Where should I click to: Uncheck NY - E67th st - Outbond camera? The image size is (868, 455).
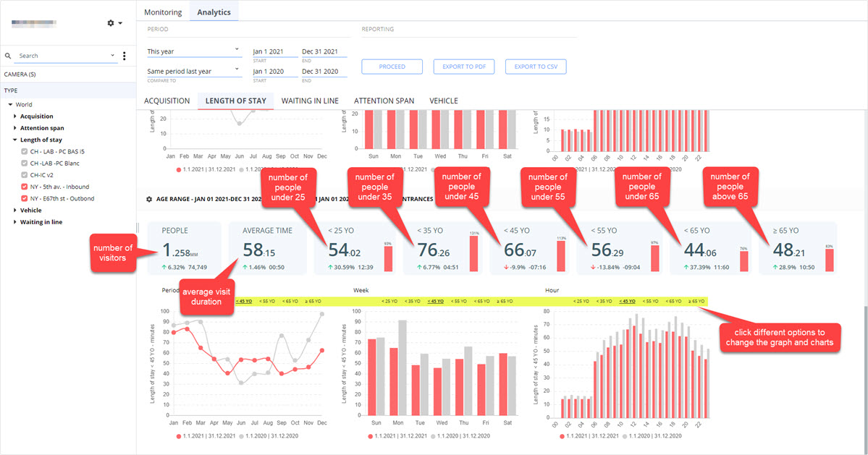coord(25,198)
